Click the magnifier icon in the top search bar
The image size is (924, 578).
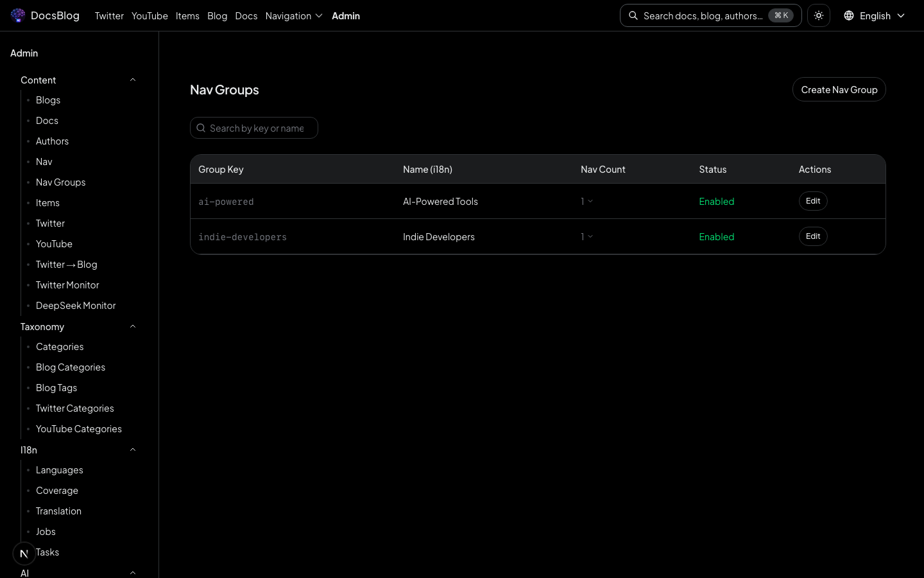click(633, 15)
